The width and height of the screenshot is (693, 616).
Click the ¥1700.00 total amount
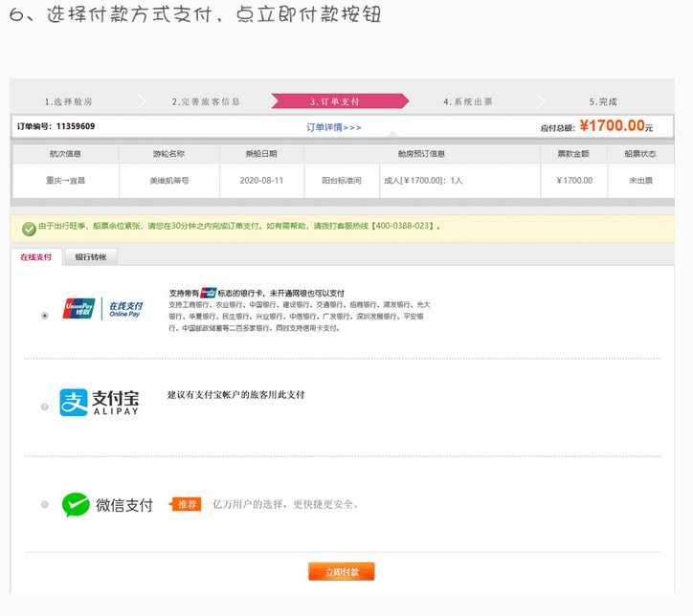tap(612, 125)
